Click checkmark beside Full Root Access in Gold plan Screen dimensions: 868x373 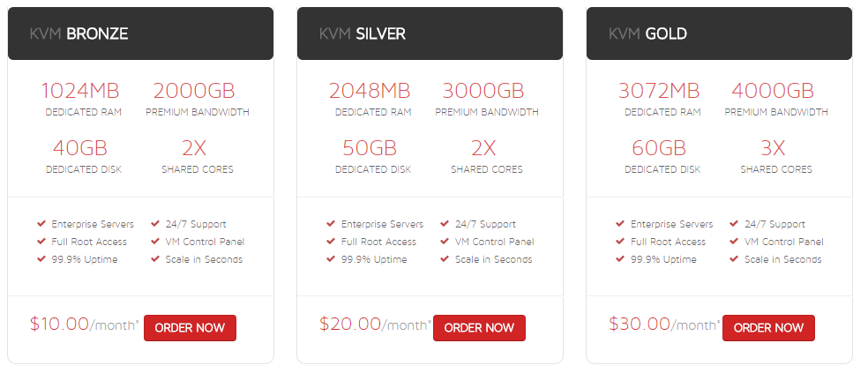[620, 242]
